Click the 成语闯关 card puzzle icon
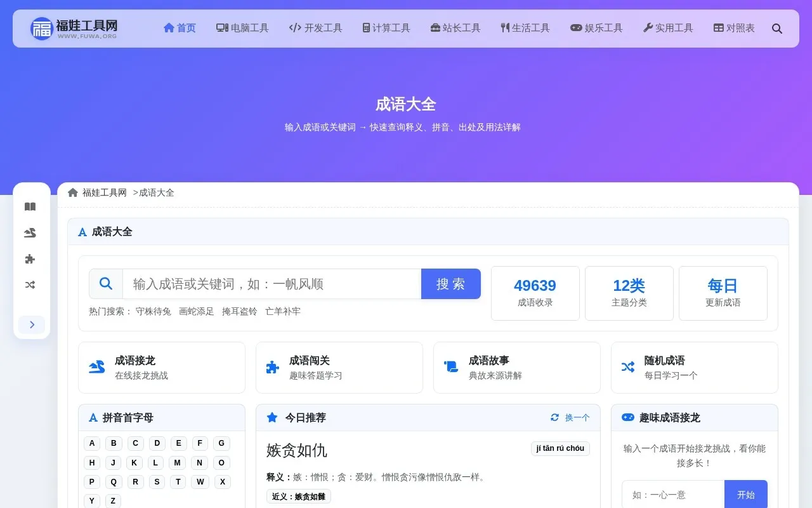 (273, 367)
